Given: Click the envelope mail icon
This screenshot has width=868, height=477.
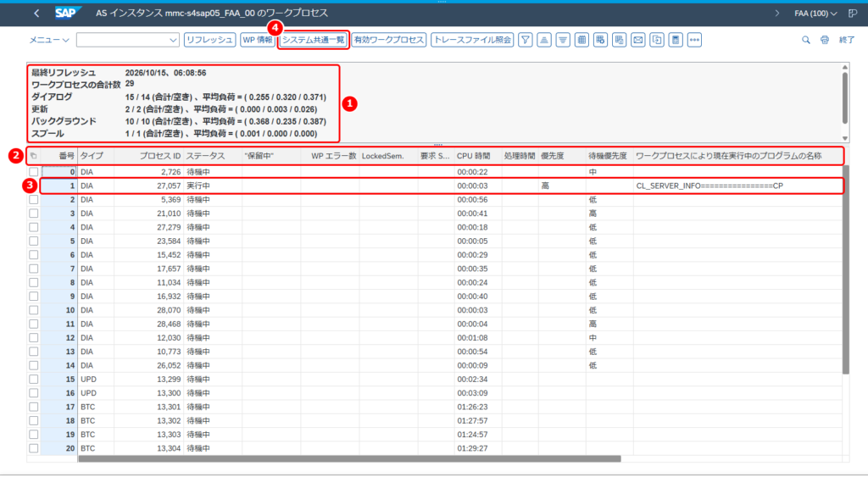Looking at the screenshot, I should [x=638, y=40].
